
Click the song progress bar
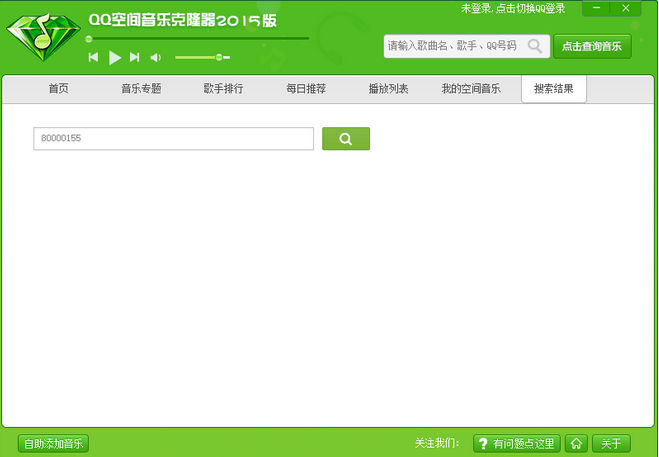pyautogui.click(x=198, y=39)
